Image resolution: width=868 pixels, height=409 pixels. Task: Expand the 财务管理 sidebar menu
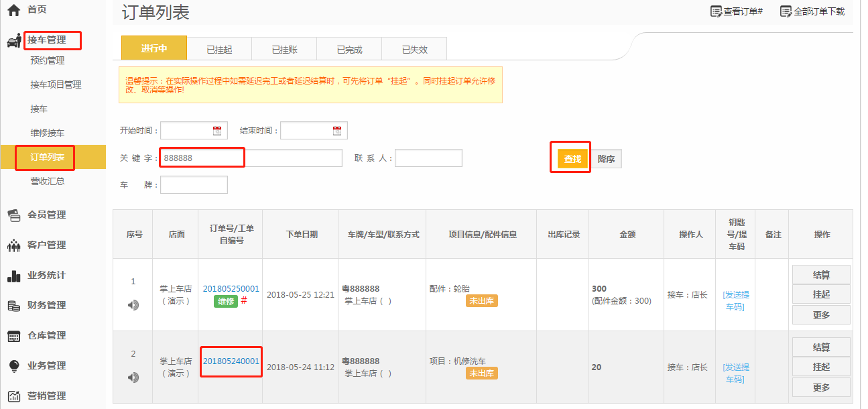coord(46,306)
